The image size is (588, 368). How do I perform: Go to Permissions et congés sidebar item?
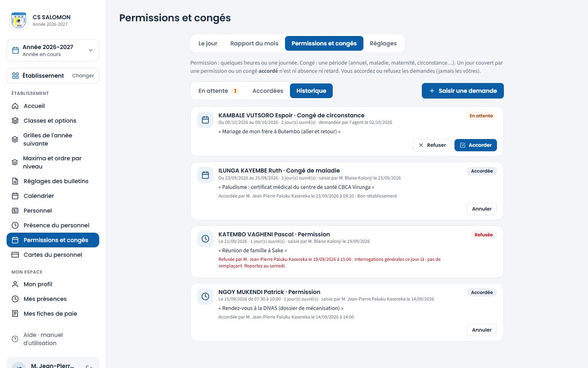[53, 240]
